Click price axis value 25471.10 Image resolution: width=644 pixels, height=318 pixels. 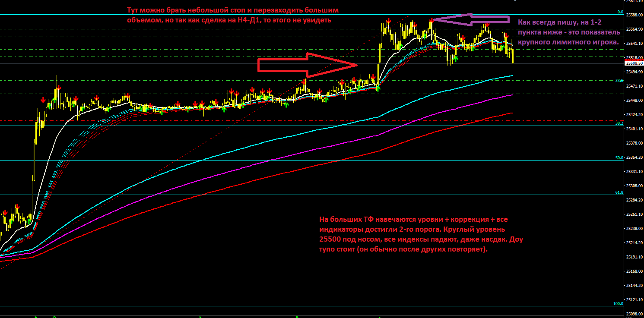point(634,86)
